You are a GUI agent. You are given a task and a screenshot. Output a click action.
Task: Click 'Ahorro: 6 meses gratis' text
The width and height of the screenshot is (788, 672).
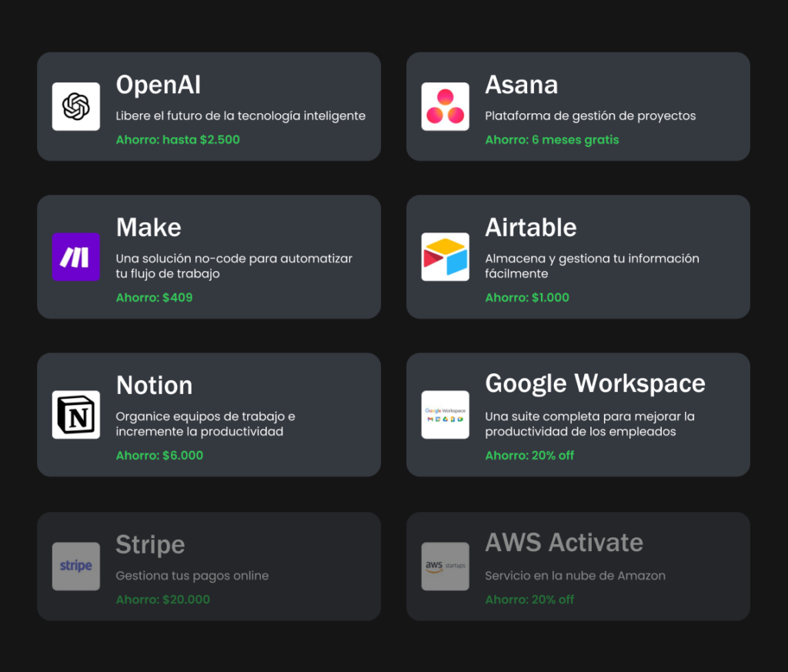(552, 140)
